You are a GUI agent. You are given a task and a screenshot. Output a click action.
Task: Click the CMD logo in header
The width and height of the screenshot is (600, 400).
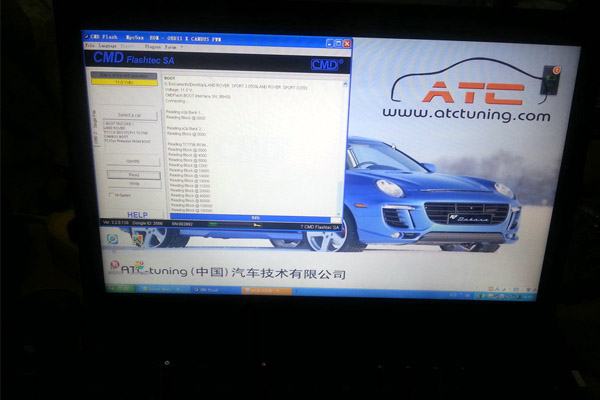pos(325,65)
